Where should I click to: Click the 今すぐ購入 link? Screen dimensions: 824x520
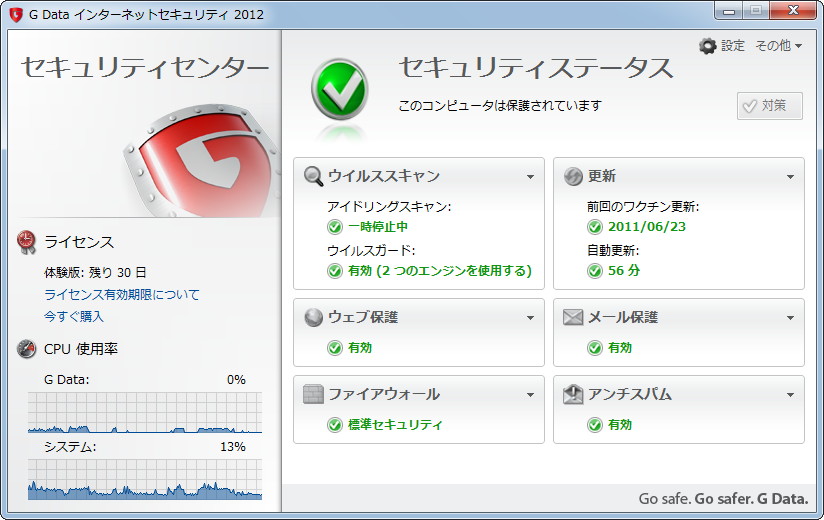click(x=74, y=317)
